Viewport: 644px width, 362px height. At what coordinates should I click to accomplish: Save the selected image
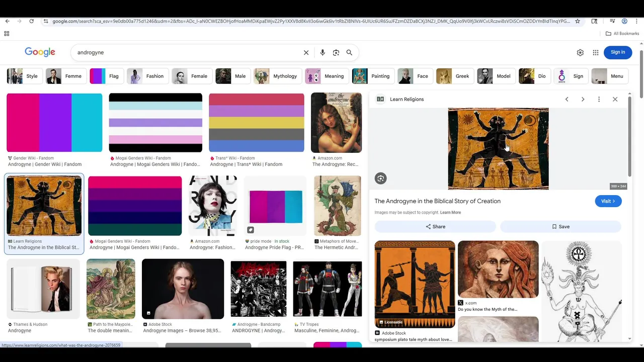(560, 226)
